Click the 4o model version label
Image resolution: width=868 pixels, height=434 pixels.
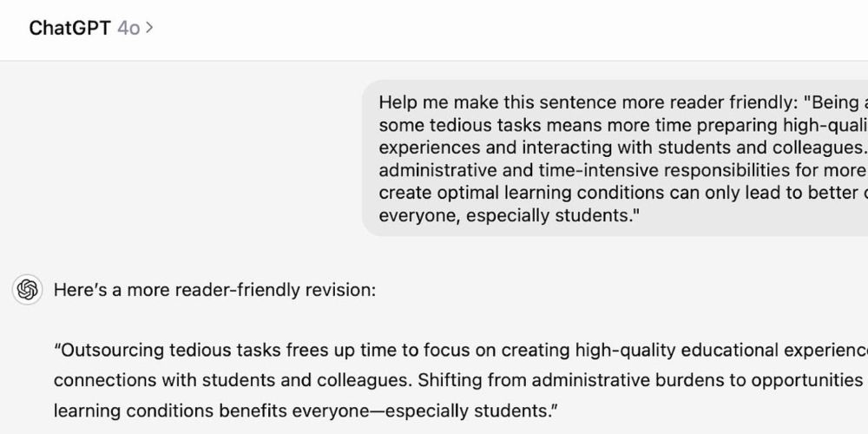pos(128,28)
